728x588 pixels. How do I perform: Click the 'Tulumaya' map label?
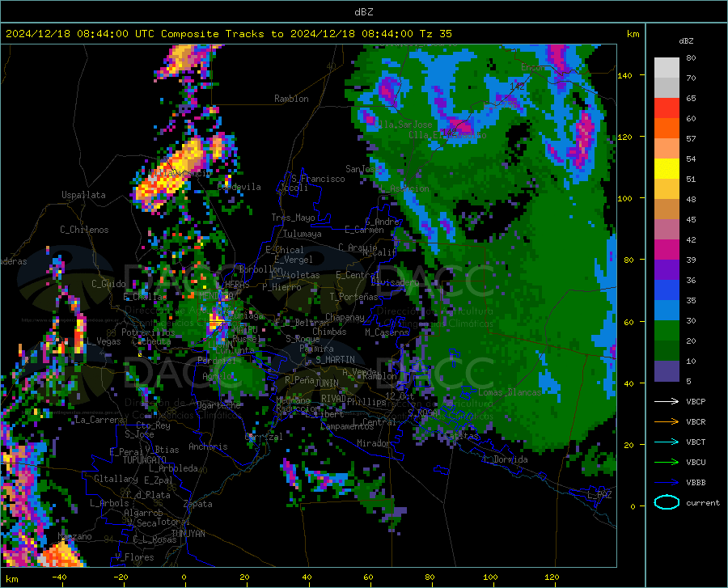302,234
